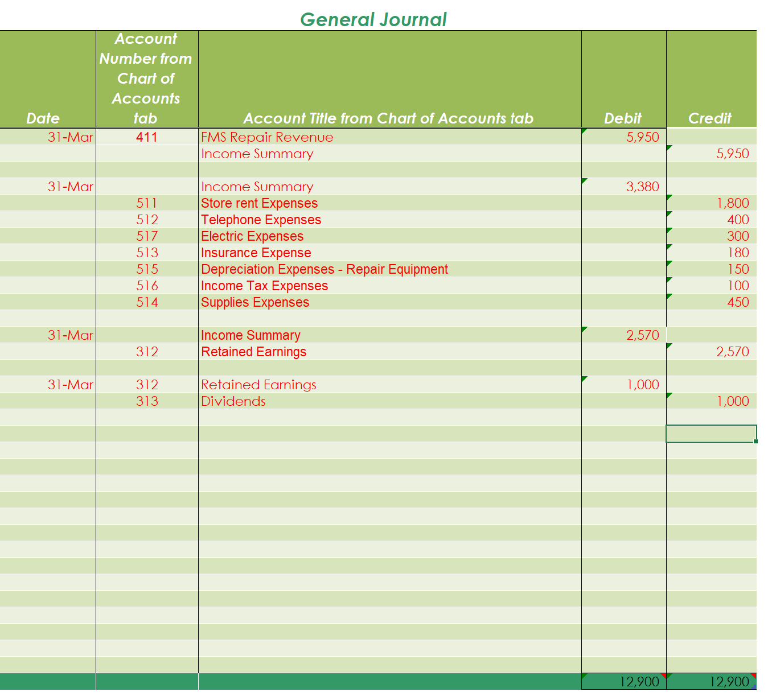The width and height of the screenshot is (772, 700).
Task: Select 'Retained Earnings' cell with credit 2,570
Action: pyautogui.click(x=390, y=352)
